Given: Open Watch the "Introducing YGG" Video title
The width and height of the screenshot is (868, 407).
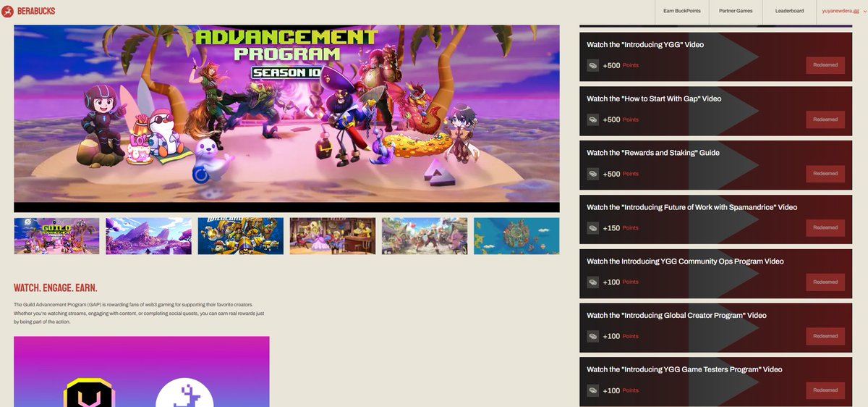Looking at the screenshot, I should (x=645, y=45).
